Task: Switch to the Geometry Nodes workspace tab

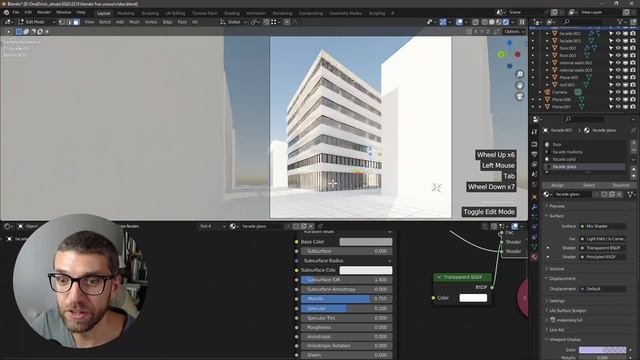Action: click(x=345, y=13)
